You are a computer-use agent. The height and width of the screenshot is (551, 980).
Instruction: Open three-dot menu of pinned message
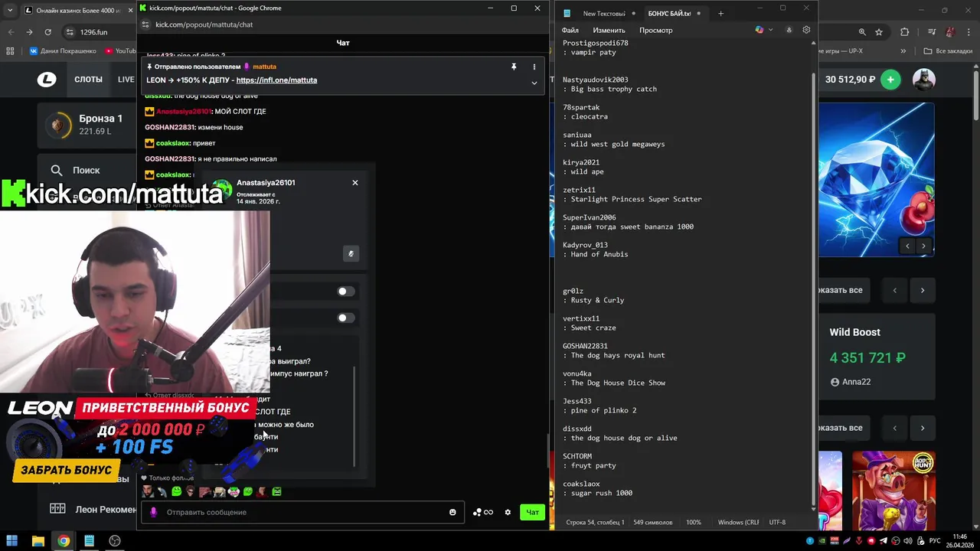(x=534, y=67)
